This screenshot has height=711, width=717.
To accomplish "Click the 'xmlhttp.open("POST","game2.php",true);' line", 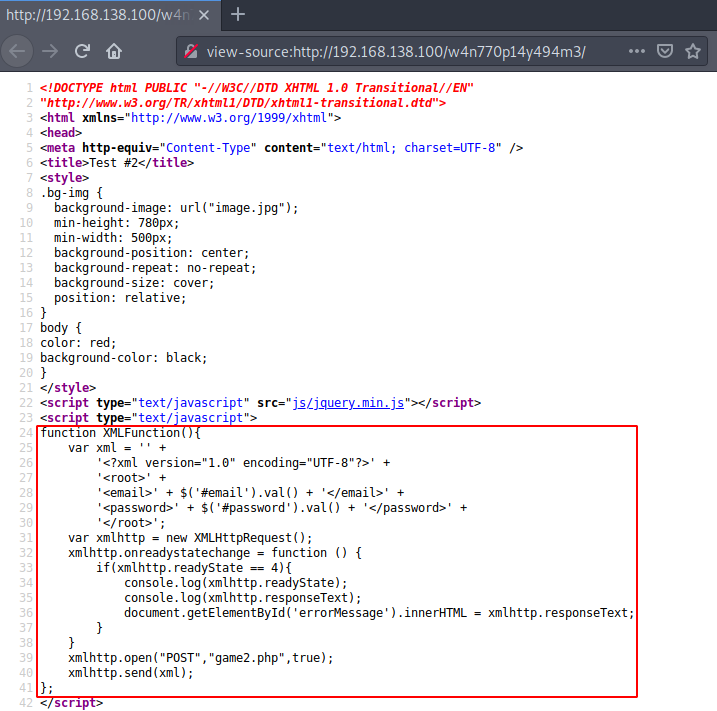I will 201,658.
